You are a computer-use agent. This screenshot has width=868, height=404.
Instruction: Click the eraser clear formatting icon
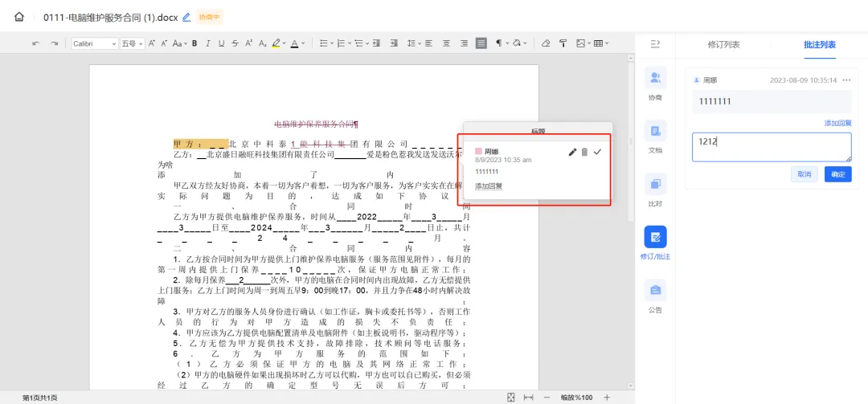(546, 43)
